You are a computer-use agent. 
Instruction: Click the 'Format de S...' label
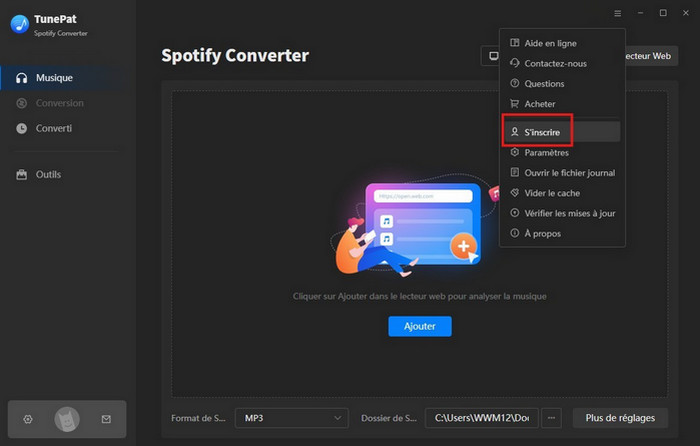coord(198,418)
